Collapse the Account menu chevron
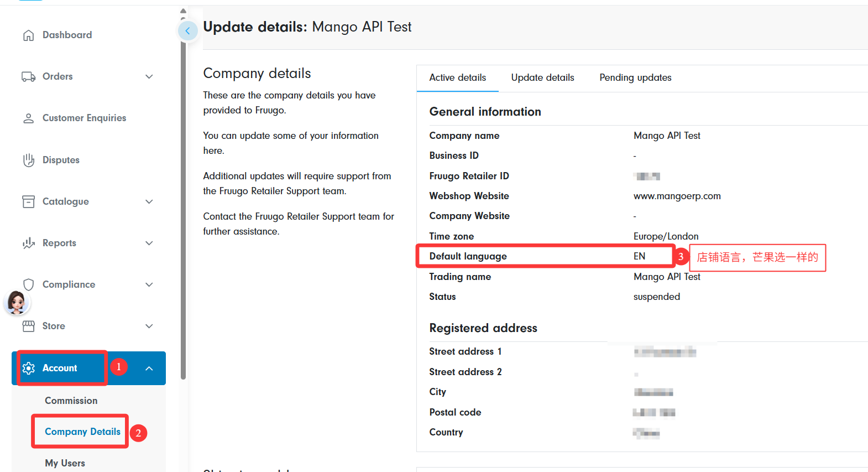The height and width of the screenshot is (472, 868). (149, 368)
